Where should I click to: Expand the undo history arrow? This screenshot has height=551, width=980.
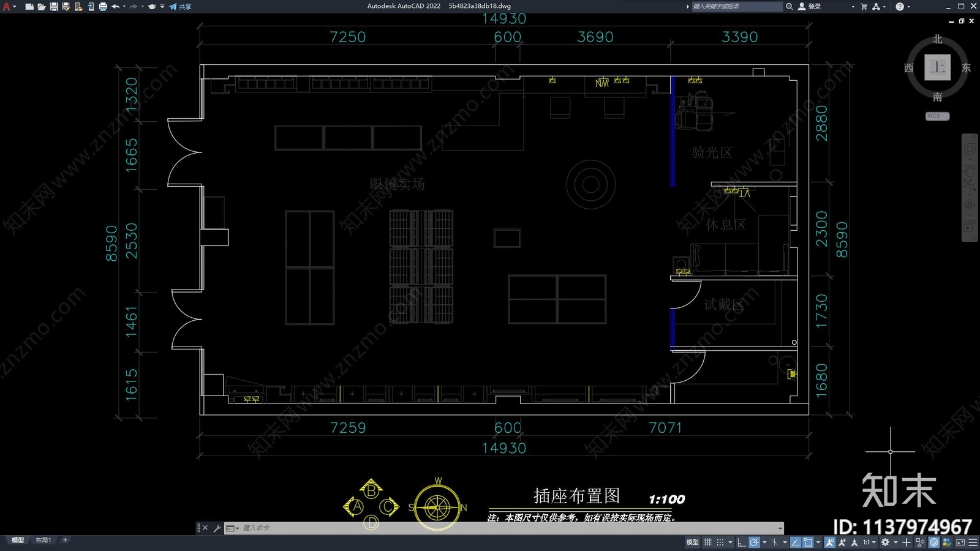(124, 7)
